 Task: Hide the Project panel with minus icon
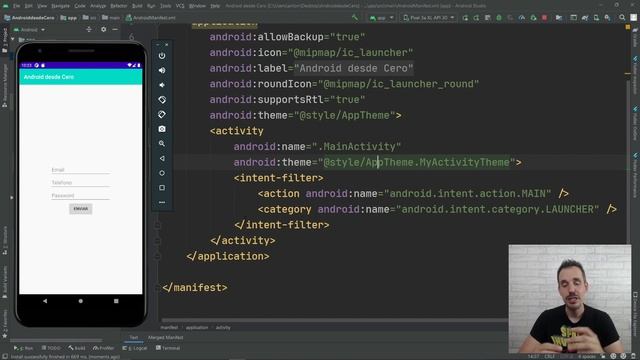pos(115,29)
